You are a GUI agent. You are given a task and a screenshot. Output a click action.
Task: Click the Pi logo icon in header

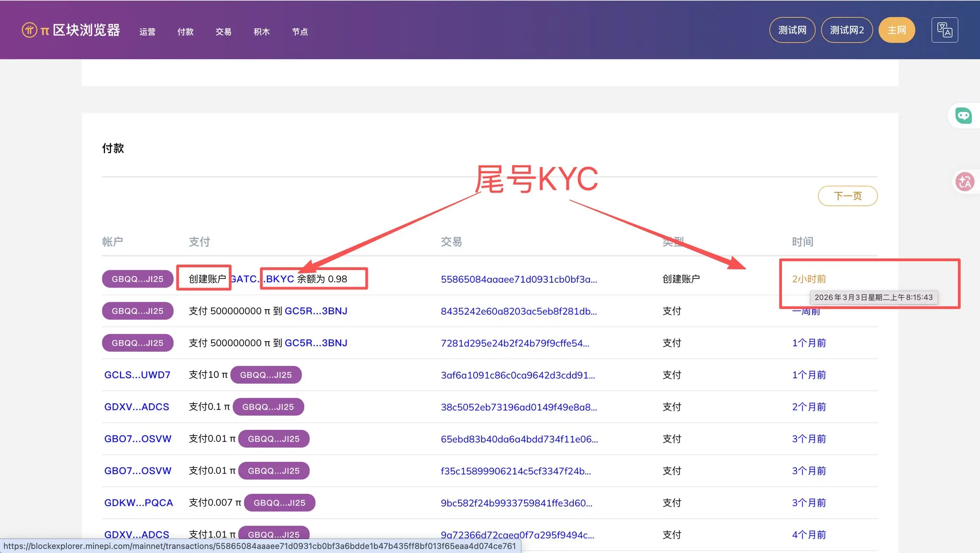click(x=29, y=30)
